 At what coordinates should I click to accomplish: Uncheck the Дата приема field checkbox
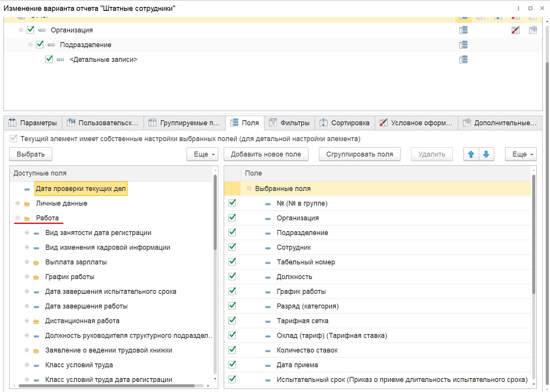pos(232,365)
